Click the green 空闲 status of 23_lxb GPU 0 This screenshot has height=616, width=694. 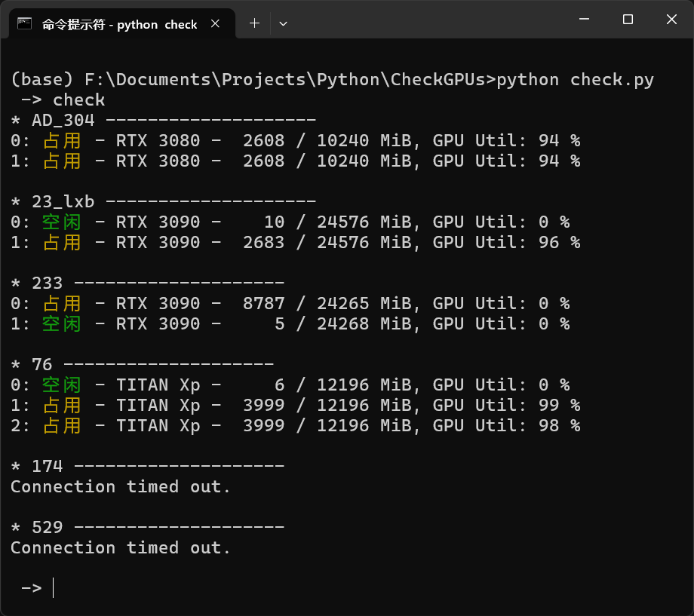click(62, 222)
